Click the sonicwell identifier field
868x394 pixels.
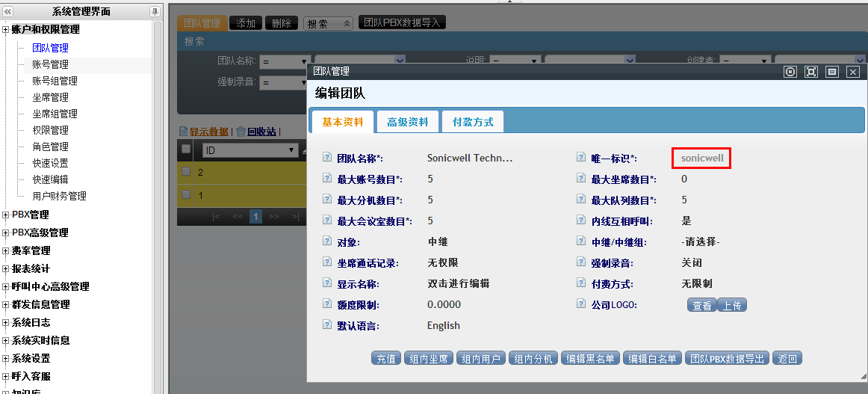(701, 158)
